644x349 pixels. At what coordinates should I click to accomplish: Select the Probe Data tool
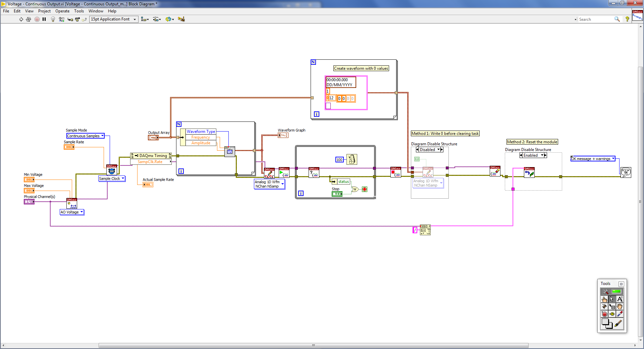click(612, 314)
